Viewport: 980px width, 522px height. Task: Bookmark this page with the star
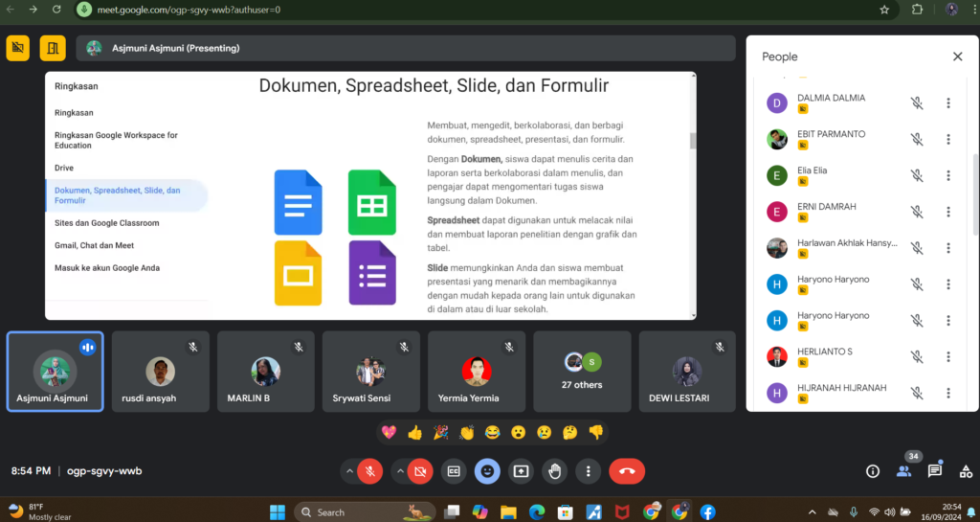tap(884, 10)
